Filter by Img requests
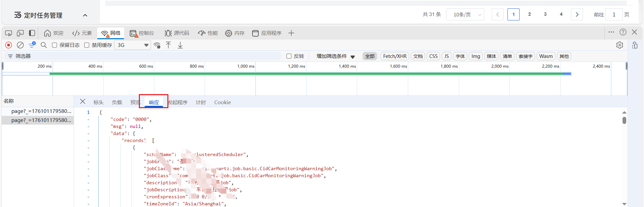The width and height of the screenshot is (644, 207). click(476, 56)
